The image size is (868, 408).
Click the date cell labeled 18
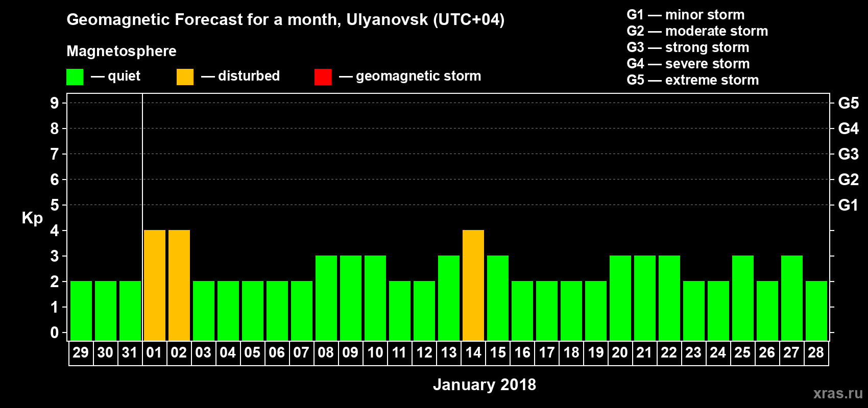[x=571, y=353]
